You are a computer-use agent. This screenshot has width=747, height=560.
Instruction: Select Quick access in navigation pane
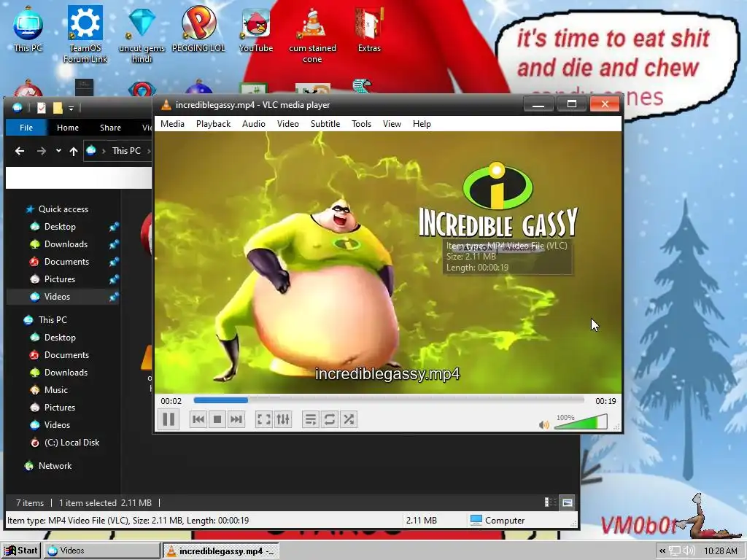click(63, 209)
